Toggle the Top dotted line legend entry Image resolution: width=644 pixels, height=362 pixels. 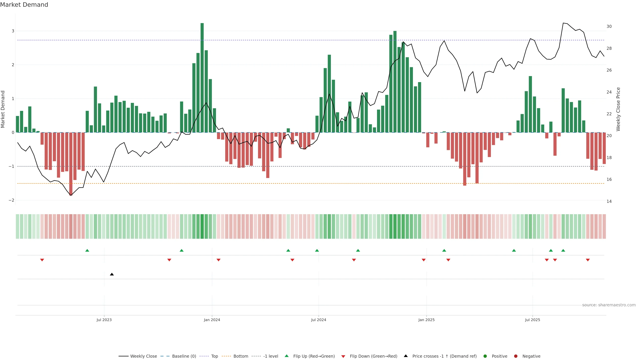click(214, 356)
